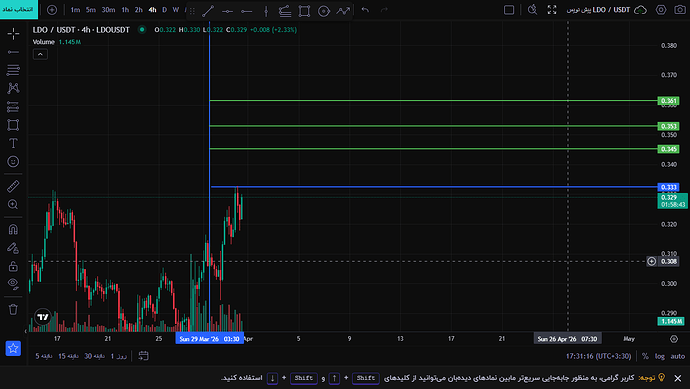Image resolution: width=690 pixels, height=389 pixels.
Task: Switch to the 1h timeframe
Action: (x=125, y=10)
